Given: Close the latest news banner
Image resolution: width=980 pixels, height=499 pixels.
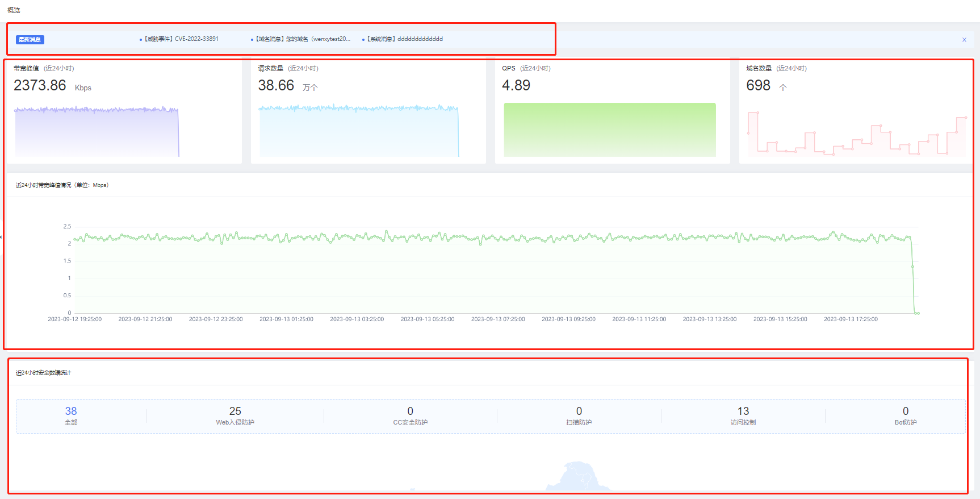Looking at the screenshot, I should tap(964, 40).
